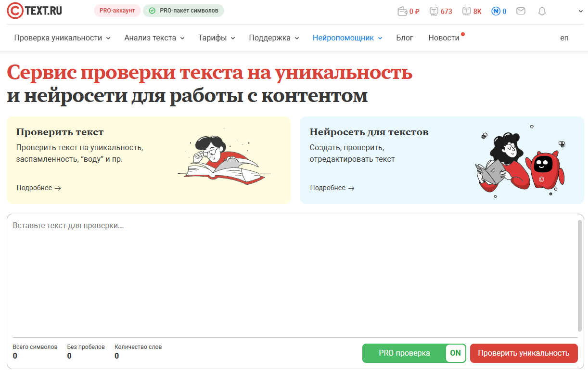Screen dimensions: 588x373
Task: Click the PRO symbols counter icon showing 673
Action: [x=435, y=11]
